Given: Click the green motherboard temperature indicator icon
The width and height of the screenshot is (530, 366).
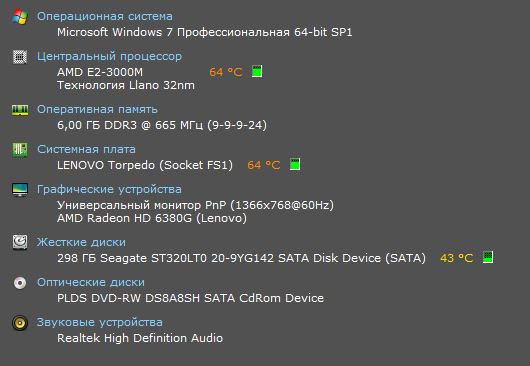Looking at the screenshot, I should [295, 164].
